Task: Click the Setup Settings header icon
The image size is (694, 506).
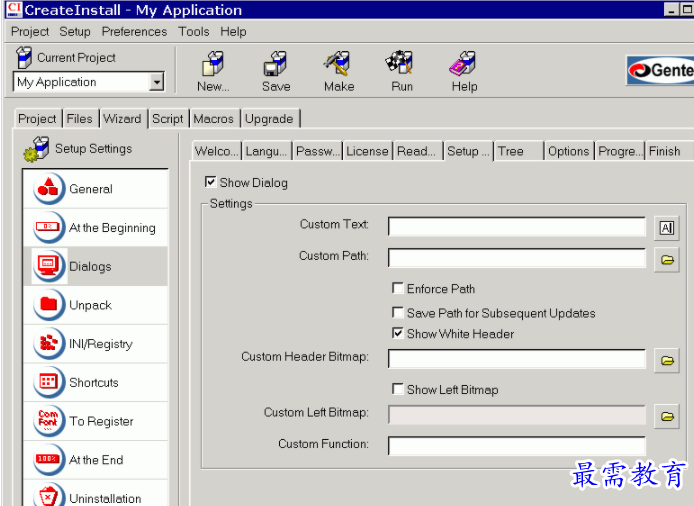Action: (x=36, y=149)
